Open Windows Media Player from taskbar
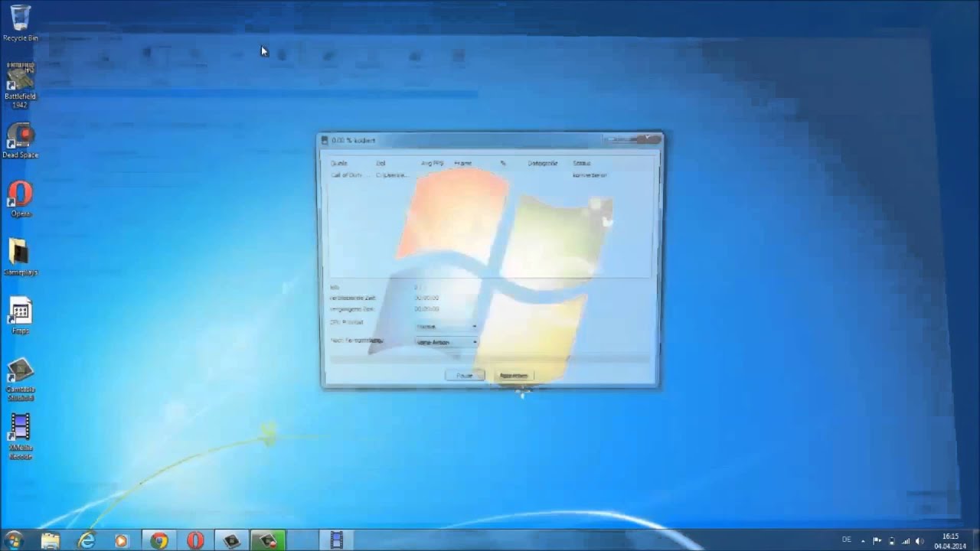980x551 pixels. 122,540
